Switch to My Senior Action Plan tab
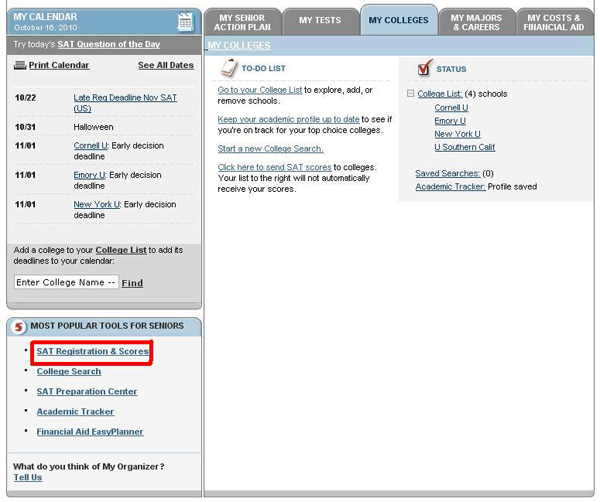Screen dimensions: 600x502 coord(242,23)
